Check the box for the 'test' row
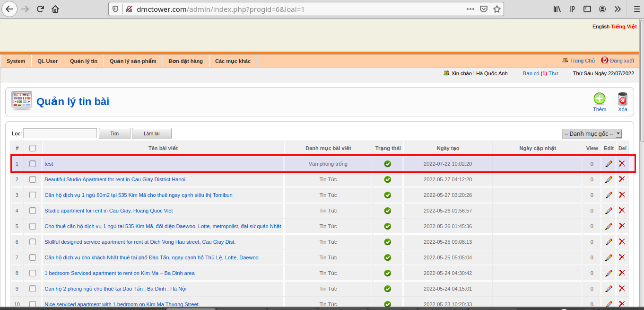644x310 pixels. (x=33, y=164)
